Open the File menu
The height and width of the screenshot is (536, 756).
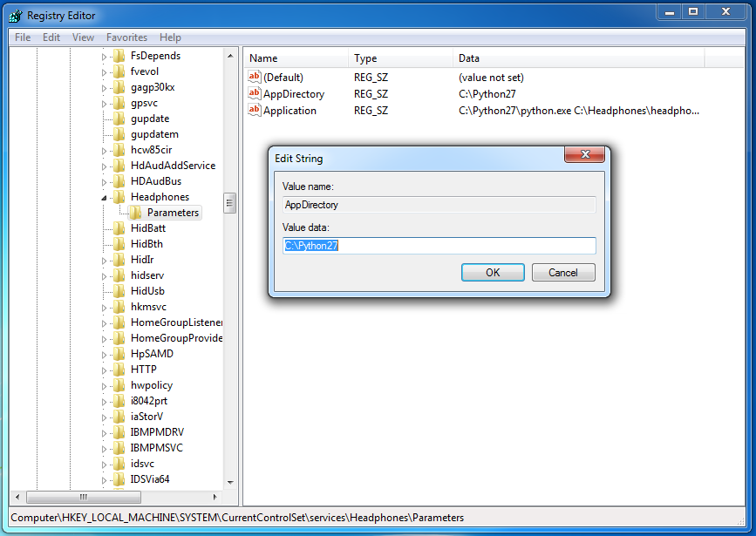23,37
